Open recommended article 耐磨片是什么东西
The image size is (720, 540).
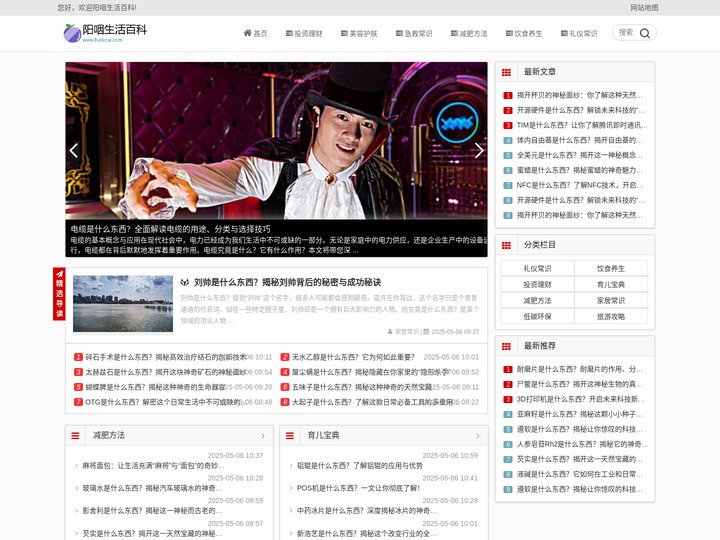point(579,369)
